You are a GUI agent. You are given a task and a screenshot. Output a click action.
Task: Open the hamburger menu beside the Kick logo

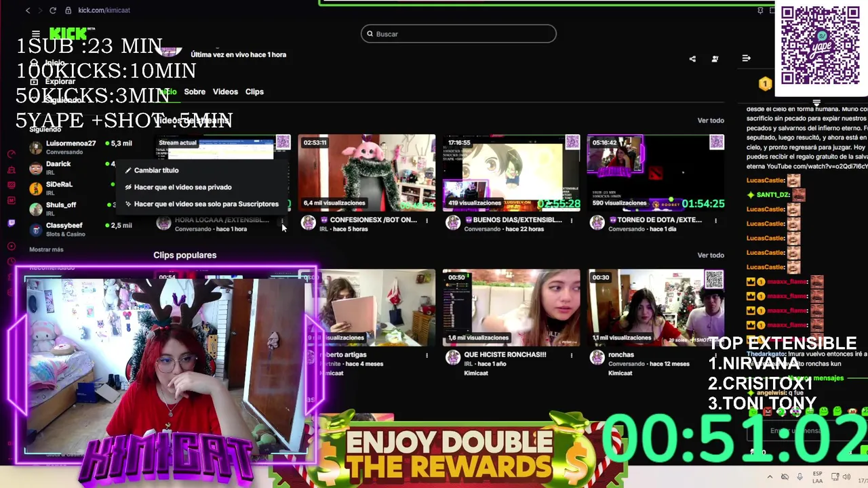tap(35, 34)
